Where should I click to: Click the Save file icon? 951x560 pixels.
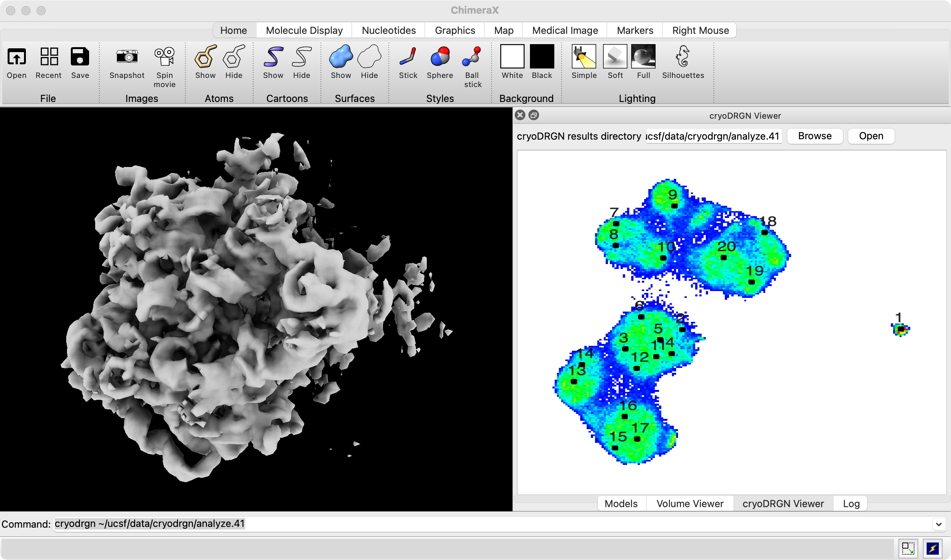(x=80, y=57)
